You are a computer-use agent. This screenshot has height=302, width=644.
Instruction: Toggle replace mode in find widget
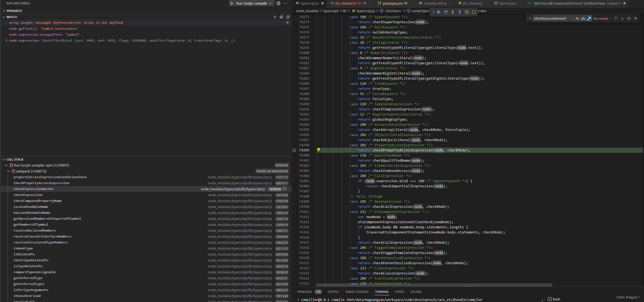tap(530, 18)
